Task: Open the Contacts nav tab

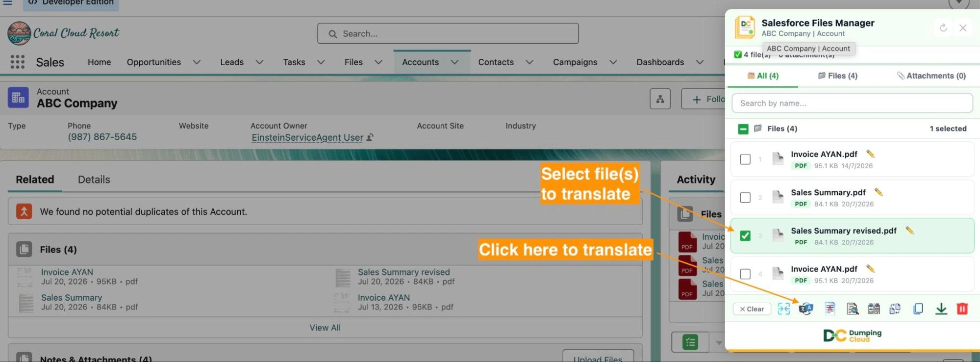Action: (x=496, y=62)
